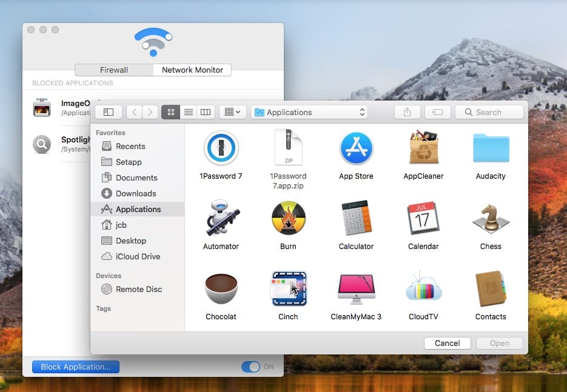This screenshot has width=567, height=392.
Task: Choose the Calendar app icon
Action: point(423,218)
